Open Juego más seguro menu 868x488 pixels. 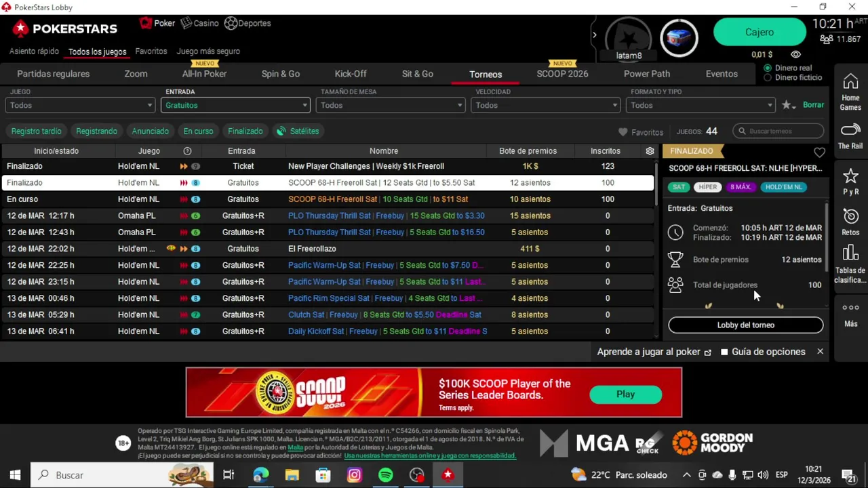[x=208, y=52]
